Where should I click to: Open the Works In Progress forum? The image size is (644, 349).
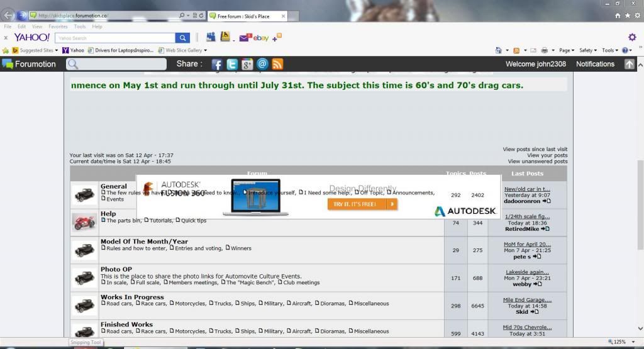[x=132, y=297]
